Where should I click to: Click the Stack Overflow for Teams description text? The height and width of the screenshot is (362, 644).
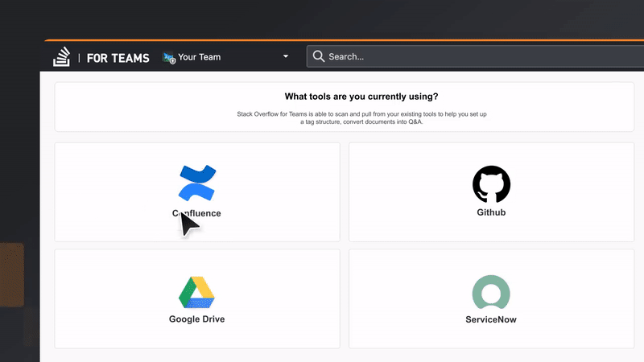point(361,117)
